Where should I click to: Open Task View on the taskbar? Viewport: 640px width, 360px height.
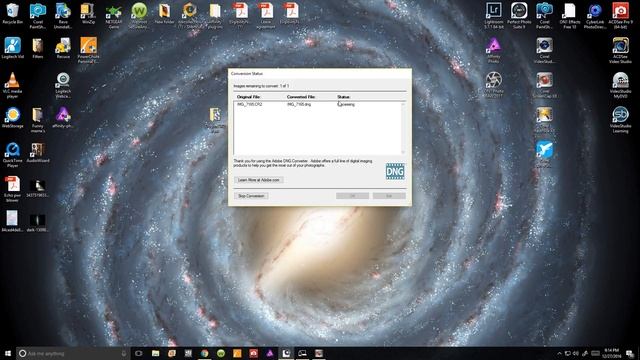point(139,353)
